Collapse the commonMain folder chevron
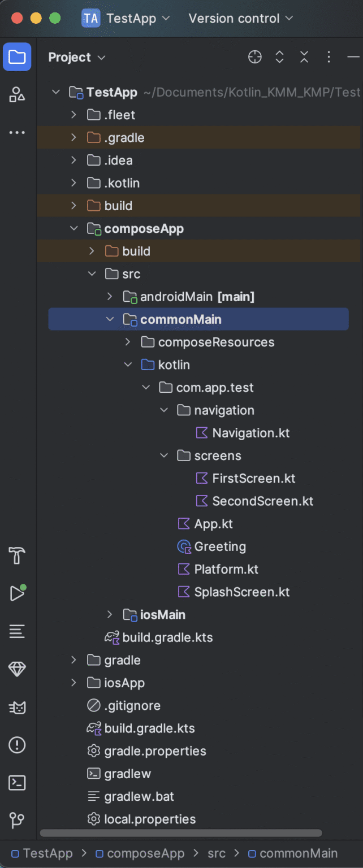Image resolution: width=363 pixels, height=868 pixels. coord(110,319)
